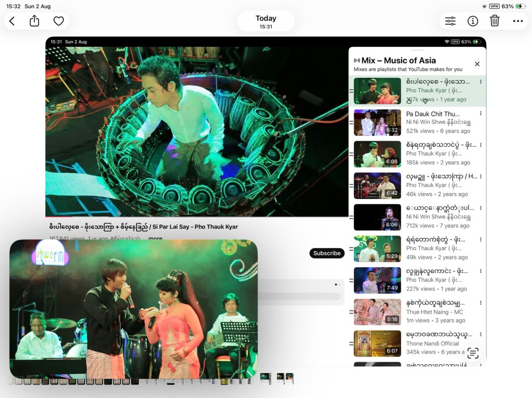This screenshot has width=532, height=398.
Task: Play the 5:29 duration video thumbnail
Action: (377, 249)
